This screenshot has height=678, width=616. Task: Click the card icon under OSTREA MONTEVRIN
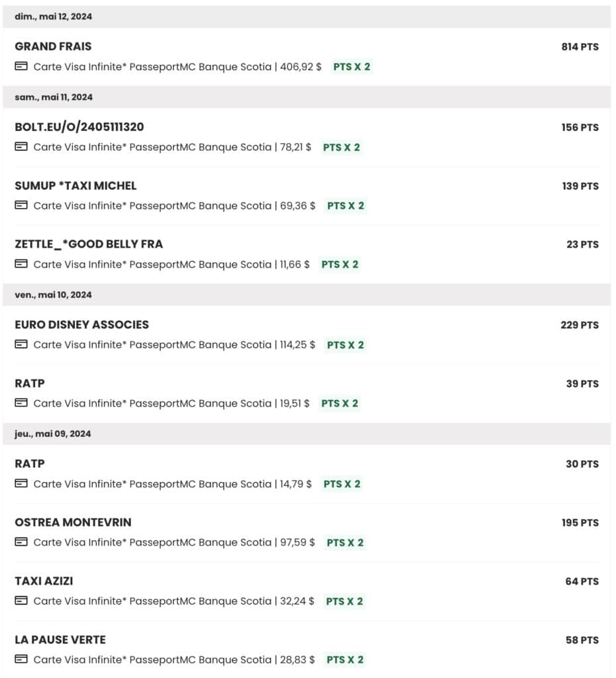click(21, 542)
